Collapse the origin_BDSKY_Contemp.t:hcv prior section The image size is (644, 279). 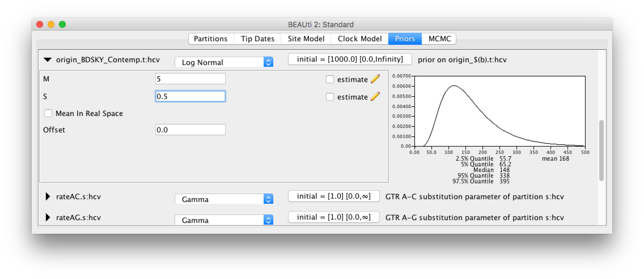tap(48, 60)
